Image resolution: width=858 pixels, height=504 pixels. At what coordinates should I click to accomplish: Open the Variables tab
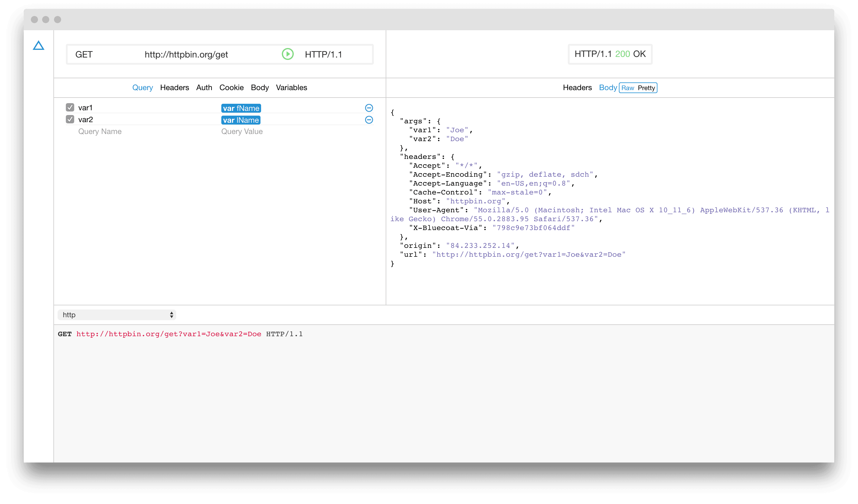click(x=291, y=87)
